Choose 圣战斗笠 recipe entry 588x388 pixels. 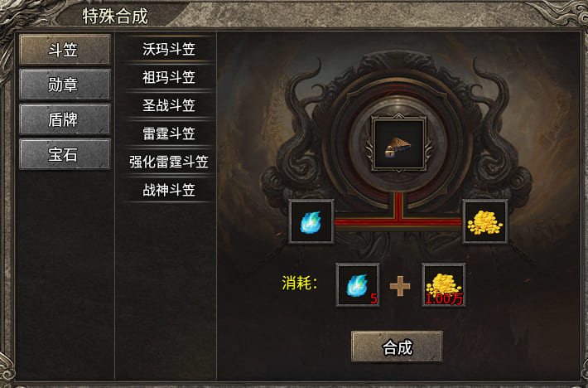(x=169, y=105)
